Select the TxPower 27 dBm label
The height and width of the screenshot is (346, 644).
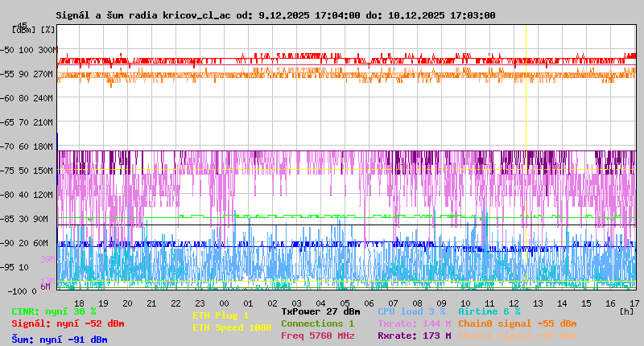click(x=320, y=311)
